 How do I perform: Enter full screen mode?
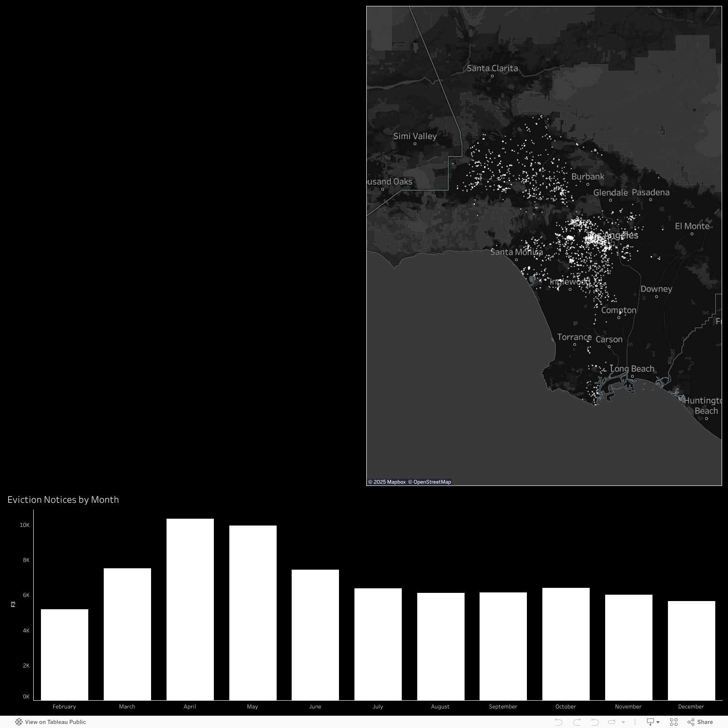point(674,722)
